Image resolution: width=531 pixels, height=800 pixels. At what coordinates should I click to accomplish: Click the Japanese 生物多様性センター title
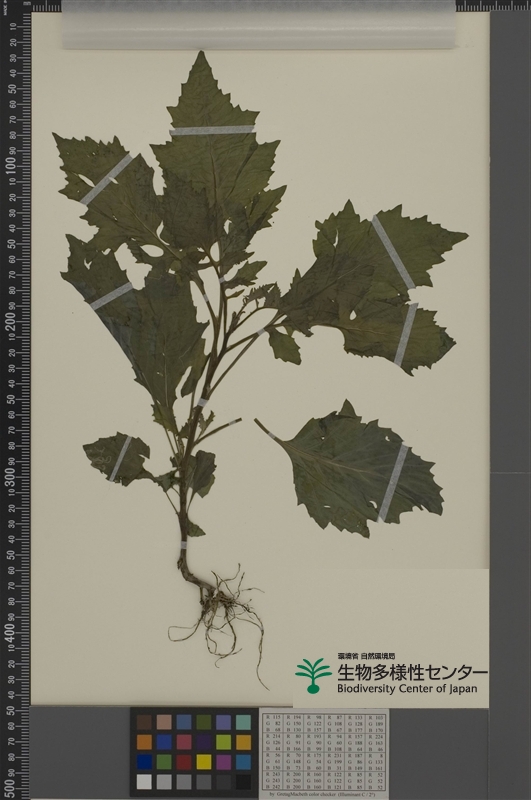point(412,672)
